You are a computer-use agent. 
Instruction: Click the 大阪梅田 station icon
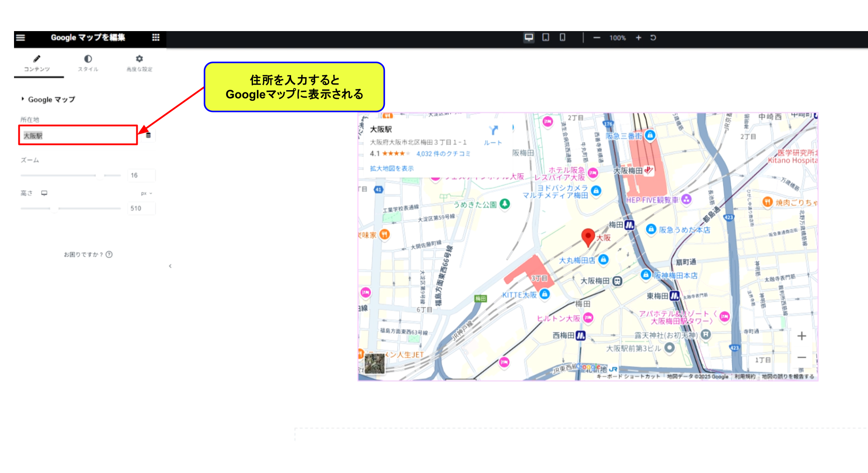tap(617, 281)
